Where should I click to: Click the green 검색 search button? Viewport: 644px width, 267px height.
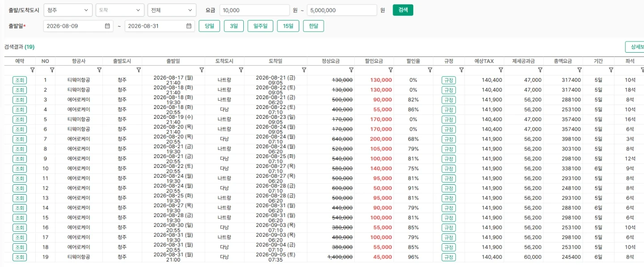403,10
